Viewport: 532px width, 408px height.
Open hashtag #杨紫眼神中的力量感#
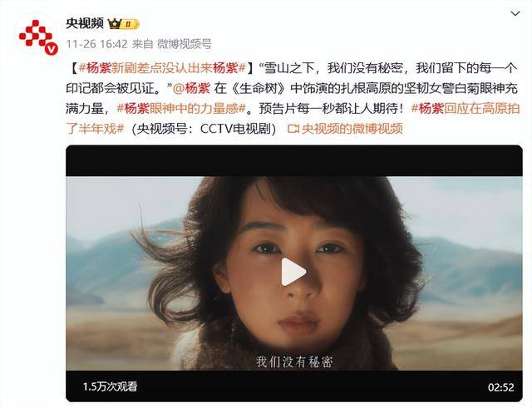point(181,109)
